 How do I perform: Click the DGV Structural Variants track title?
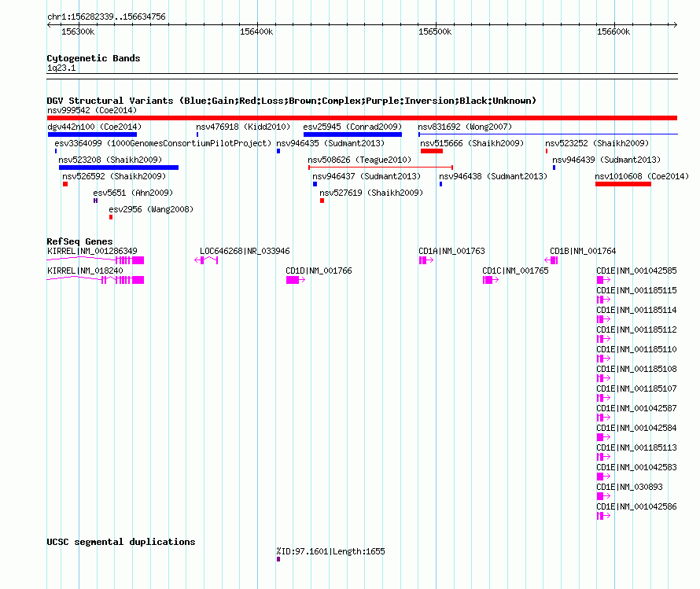click(x=292, y=101)
